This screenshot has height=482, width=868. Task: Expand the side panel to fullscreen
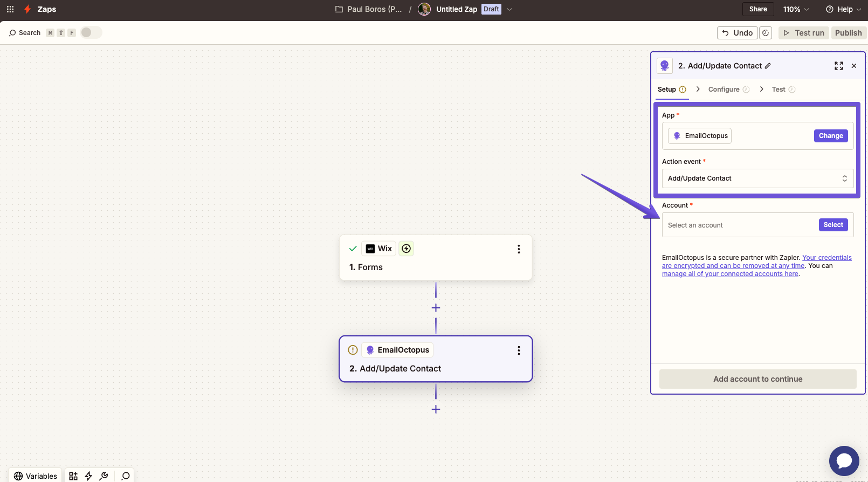coord(839,66)
